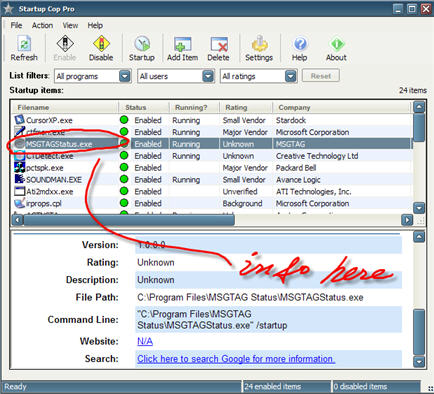The image size is (434, 394).
Task: Click the About toolbar icon
Action: point(337,44)
